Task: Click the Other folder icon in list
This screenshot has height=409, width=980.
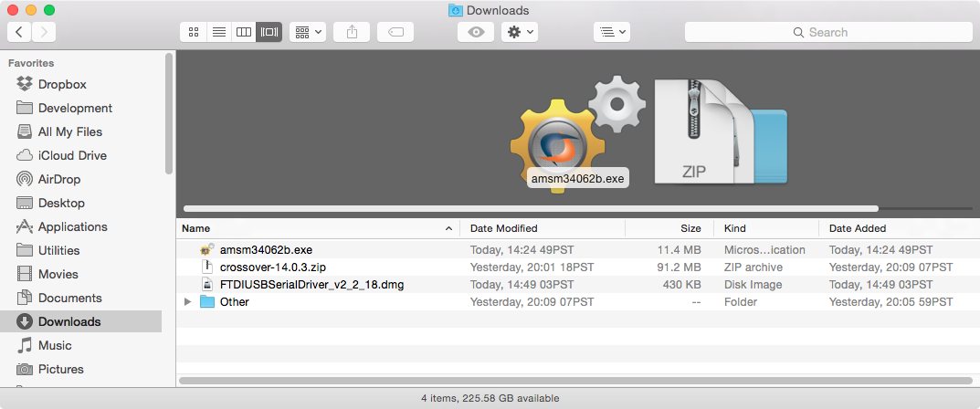Action: pos(207,302)
